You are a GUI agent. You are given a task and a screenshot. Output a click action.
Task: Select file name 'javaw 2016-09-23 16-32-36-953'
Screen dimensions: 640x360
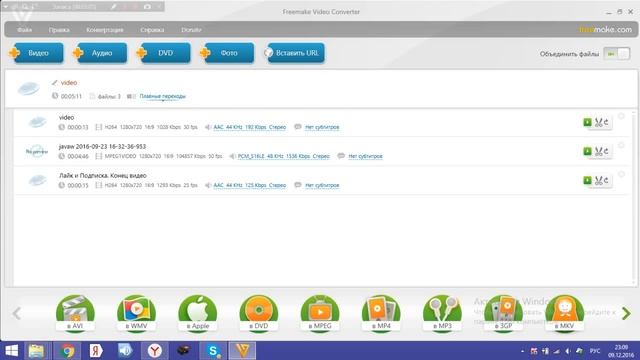102,147
